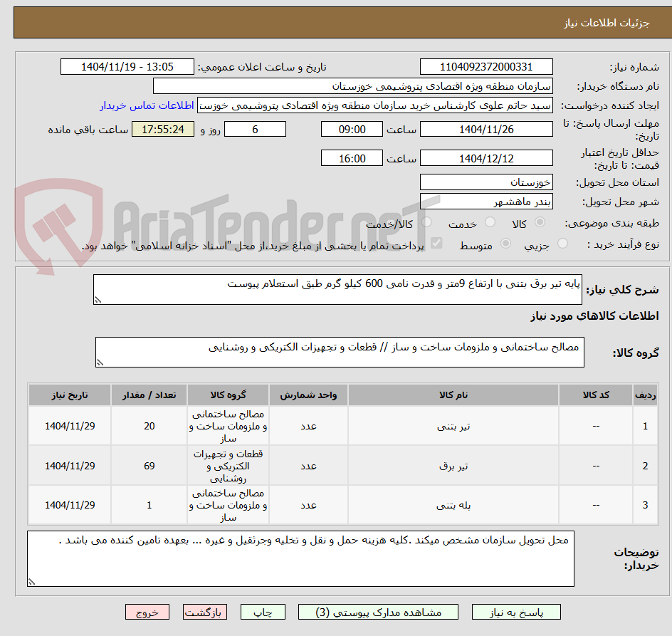Click the buyer organization name field
The height and width of the screenshot is (636, 672).
click(x=352, y=86)
